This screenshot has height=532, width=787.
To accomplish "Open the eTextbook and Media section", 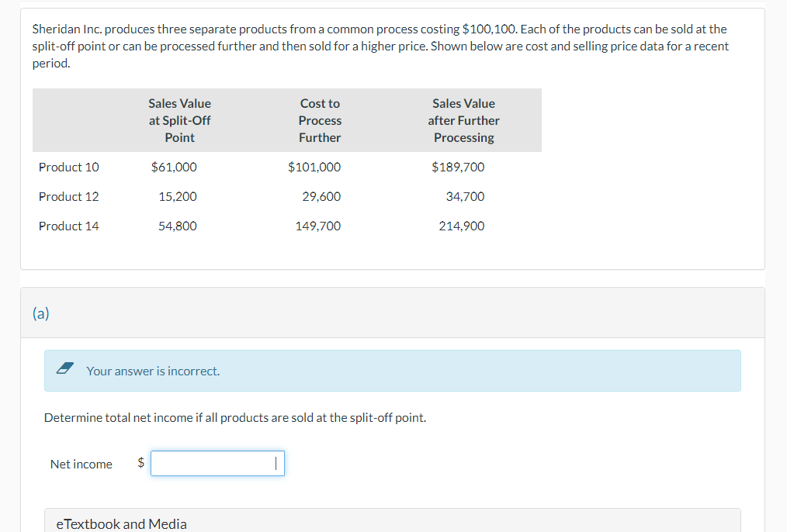I will (x=121, y=523).
